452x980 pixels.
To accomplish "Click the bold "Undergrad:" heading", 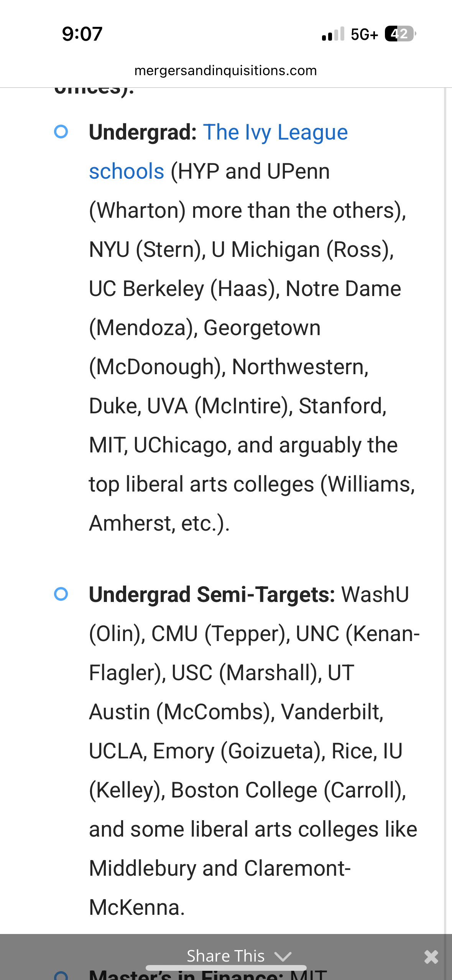I will pyautogui.click(x=143, y=132).
